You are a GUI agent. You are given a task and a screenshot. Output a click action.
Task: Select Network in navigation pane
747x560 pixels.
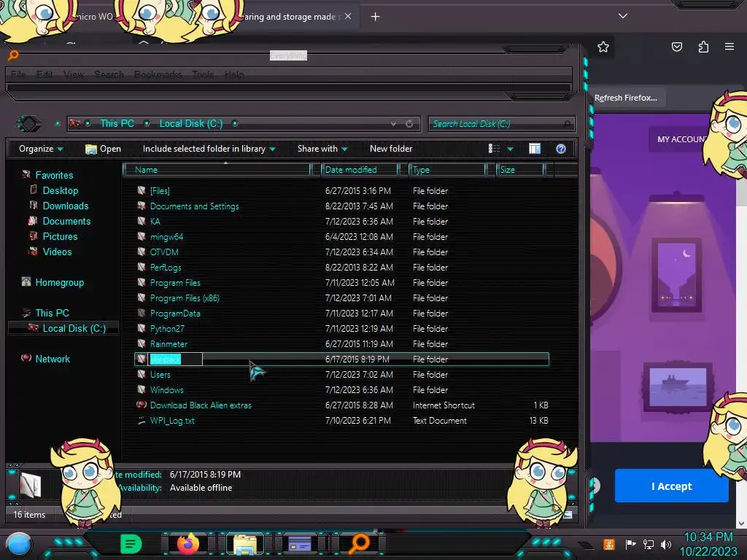coord(53,359)
